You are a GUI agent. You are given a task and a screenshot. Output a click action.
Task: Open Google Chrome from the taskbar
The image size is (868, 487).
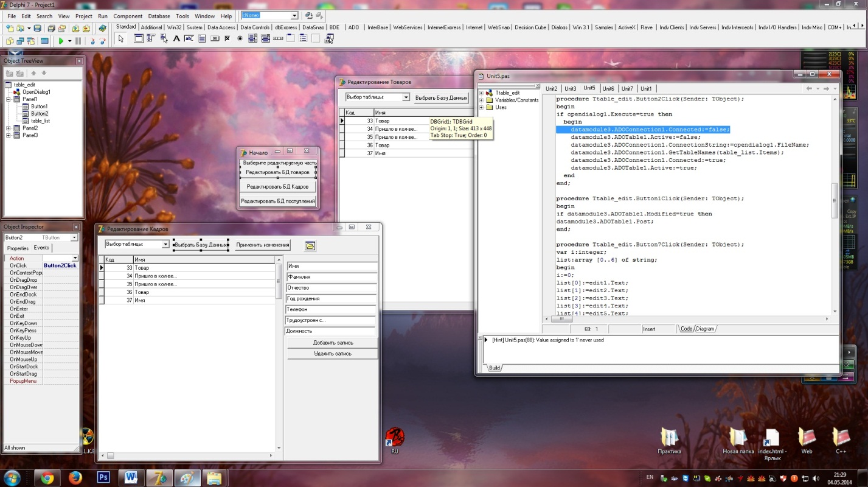coord(47,477)
